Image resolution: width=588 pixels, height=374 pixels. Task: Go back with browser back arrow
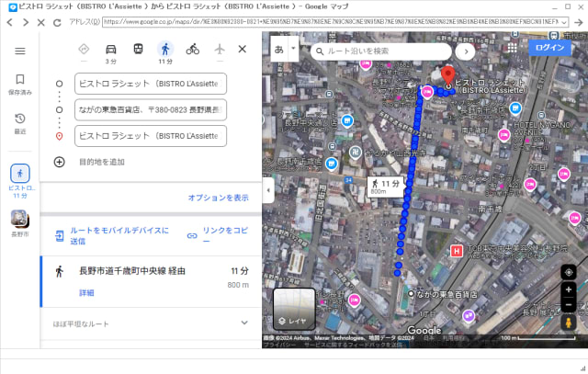[10, 22]
